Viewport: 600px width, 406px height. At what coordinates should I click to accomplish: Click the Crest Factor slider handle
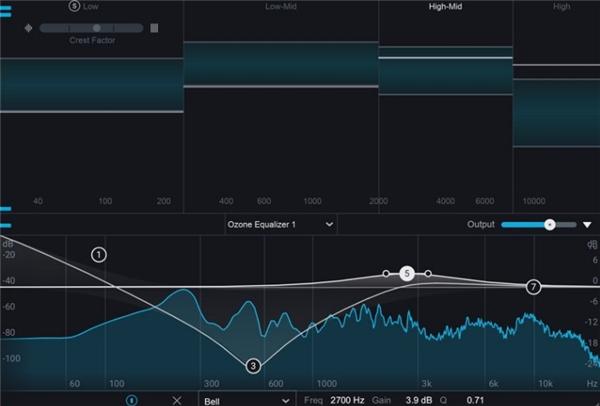click(x=97, y=28)
